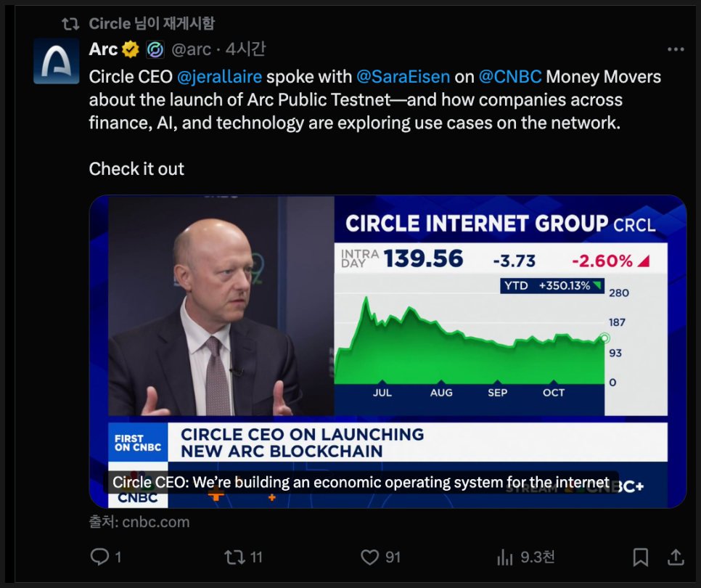Open tweet view analytics icon
The image size is (701, 588).
click(x=505, y=557)
